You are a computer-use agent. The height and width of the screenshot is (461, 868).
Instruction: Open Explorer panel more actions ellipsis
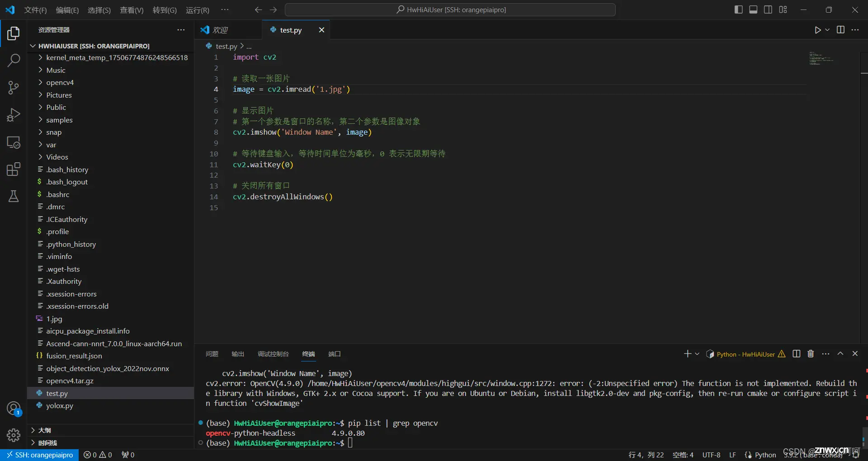pos(181,30)
